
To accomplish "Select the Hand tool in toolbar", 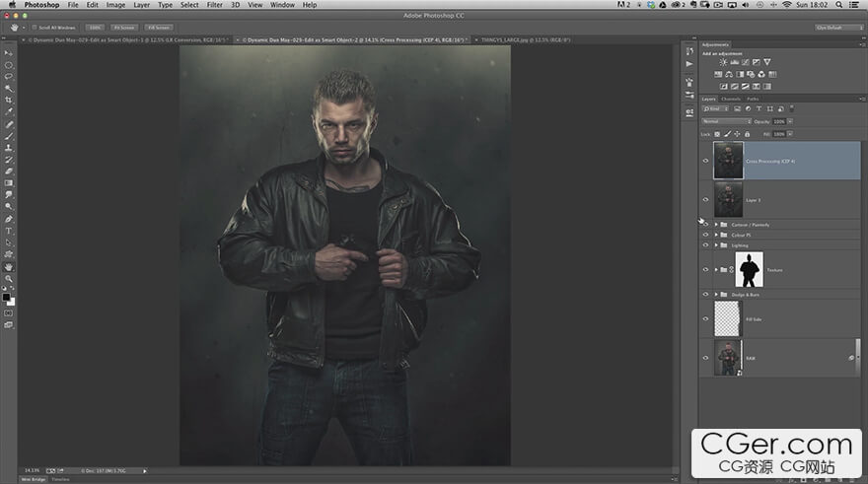I will pos(8,267).
